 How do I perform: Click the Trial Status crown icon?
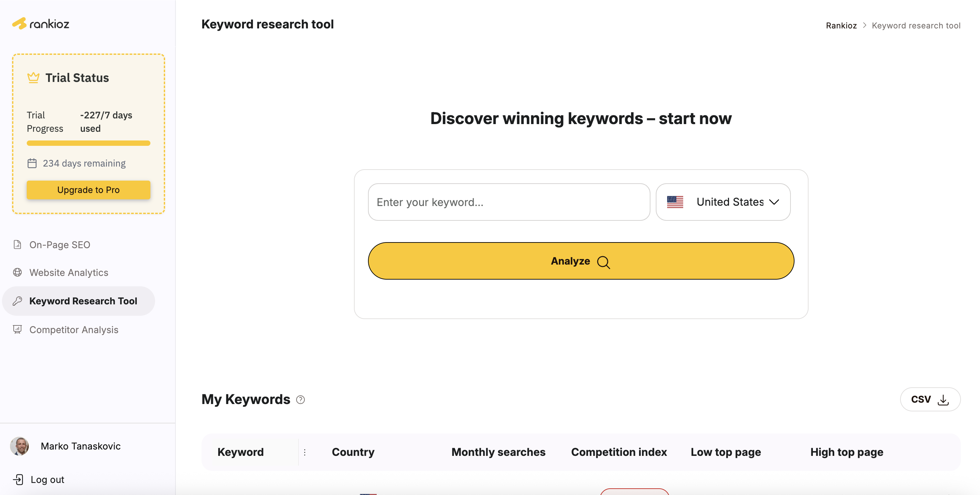(33, 78)
